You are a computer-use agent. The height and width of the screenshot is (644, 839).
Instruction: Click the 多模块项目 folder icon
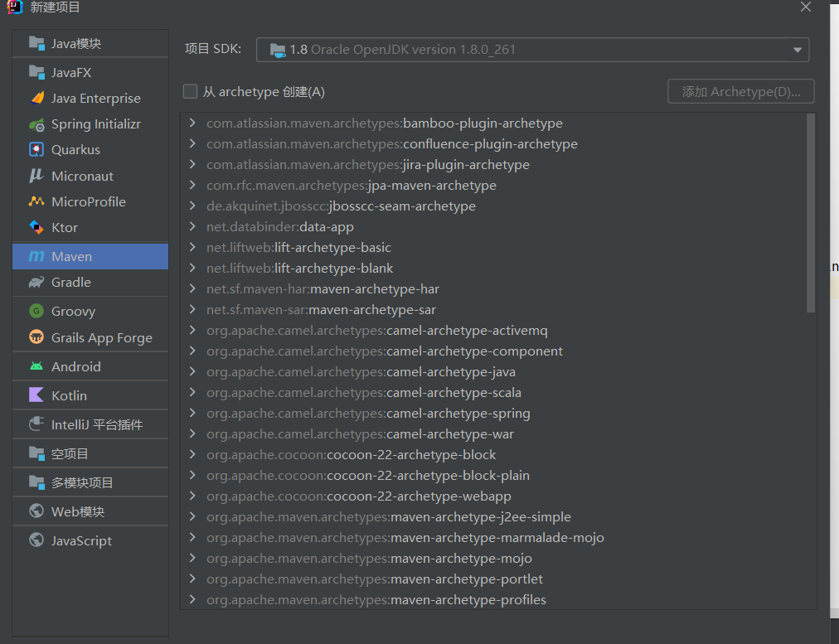(36, 482)
